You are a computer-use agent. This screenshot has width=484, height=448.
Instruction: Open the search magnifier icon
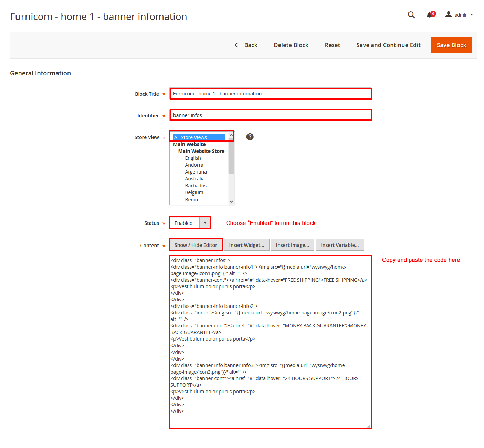pyautogui.click(x=411, y=15)
